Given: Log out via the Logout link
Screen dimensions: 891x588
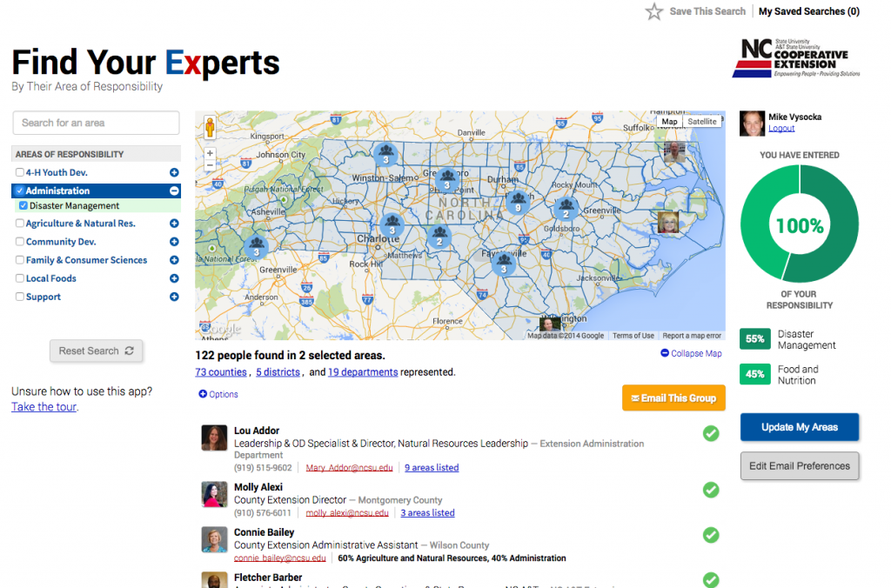Looking at the screenshot, I should click(x=781, y=129).
